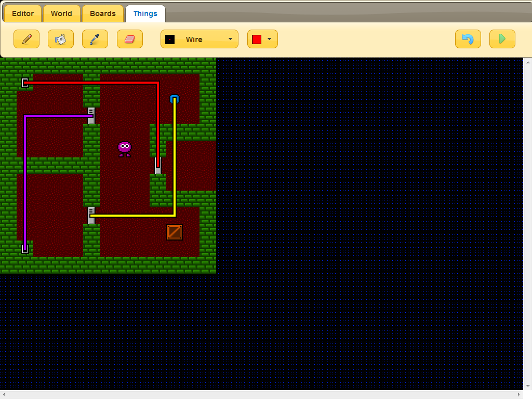Undo the last edit
The height and width of the screenshot is (399, 532).
click(468, 39)
